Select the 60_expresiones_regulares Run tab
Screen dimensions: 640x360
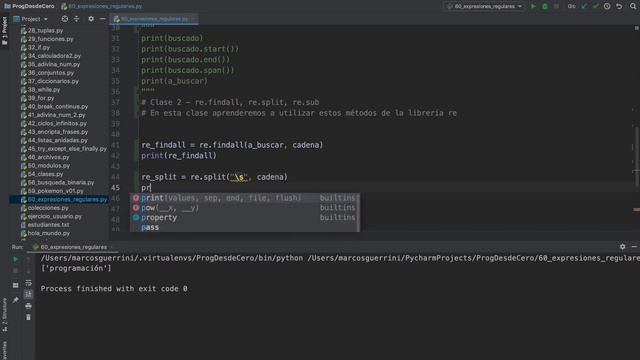click(x=73, y=247)
